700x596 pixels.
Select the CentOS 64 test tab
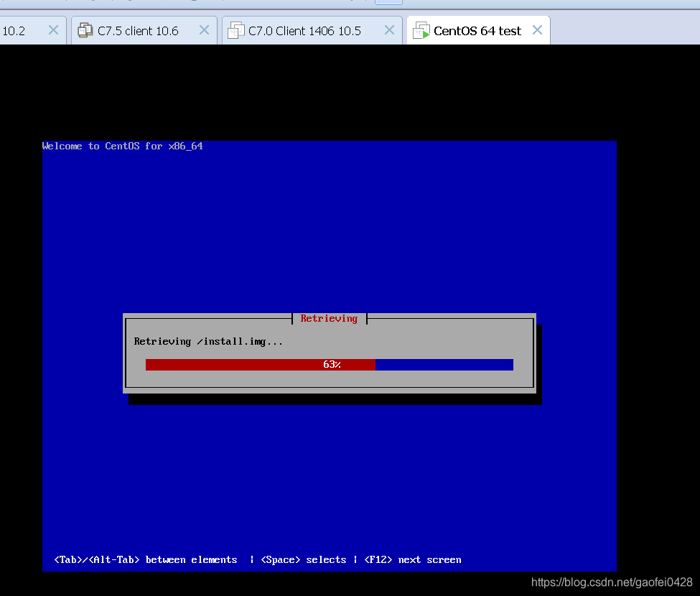(x=477, y=31)
